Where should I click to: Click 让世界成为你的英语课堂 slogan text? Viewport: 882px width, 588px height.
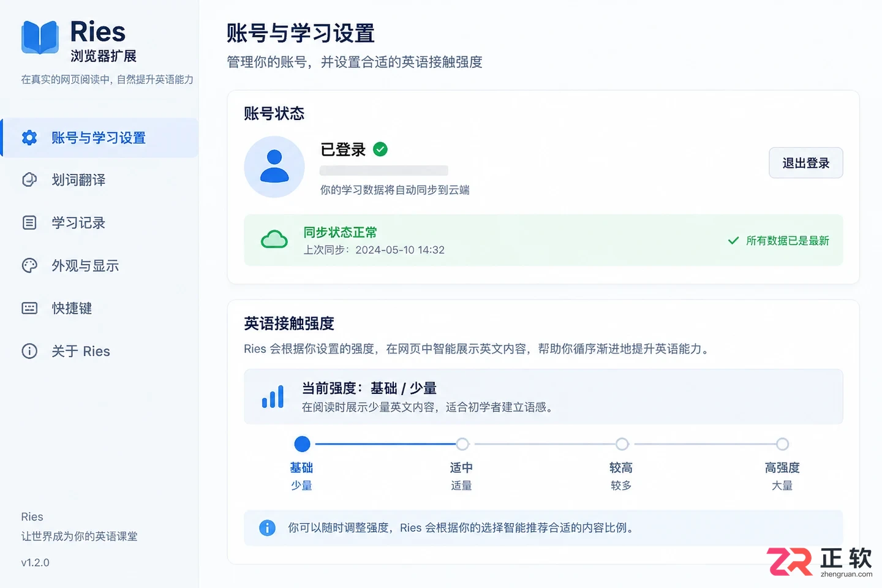80,537
